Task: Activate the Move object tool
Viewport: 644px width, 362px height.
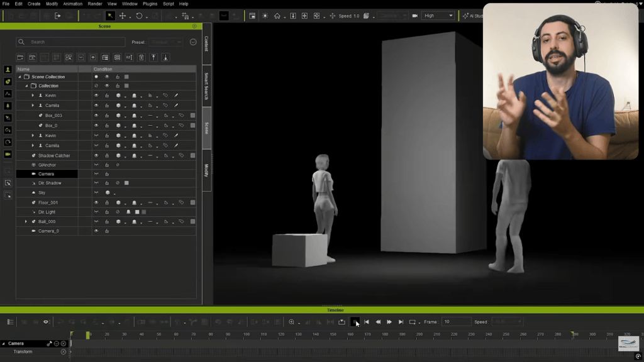Action: point(123,16)
